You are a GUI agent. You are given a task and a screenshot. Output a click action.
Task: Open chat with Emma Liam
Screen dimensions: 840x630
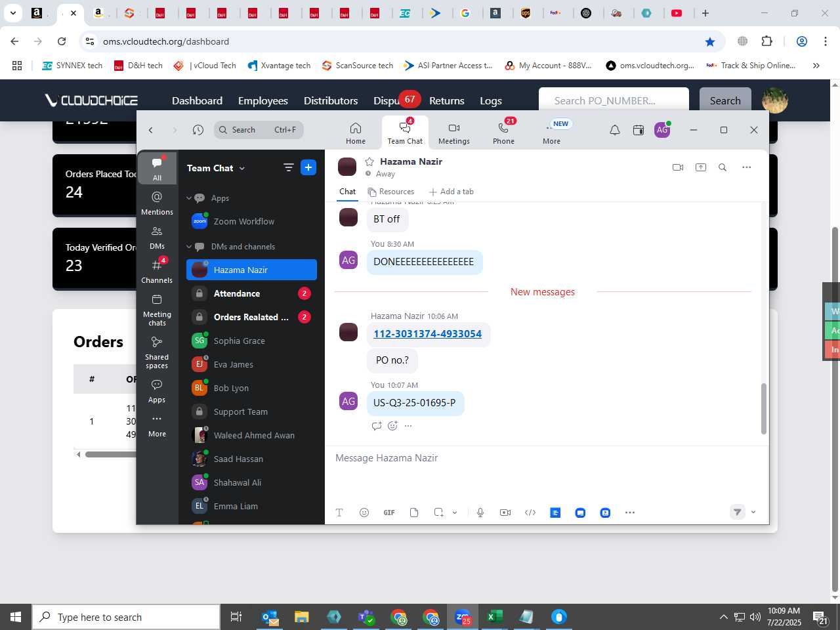[x=251, y=506]
